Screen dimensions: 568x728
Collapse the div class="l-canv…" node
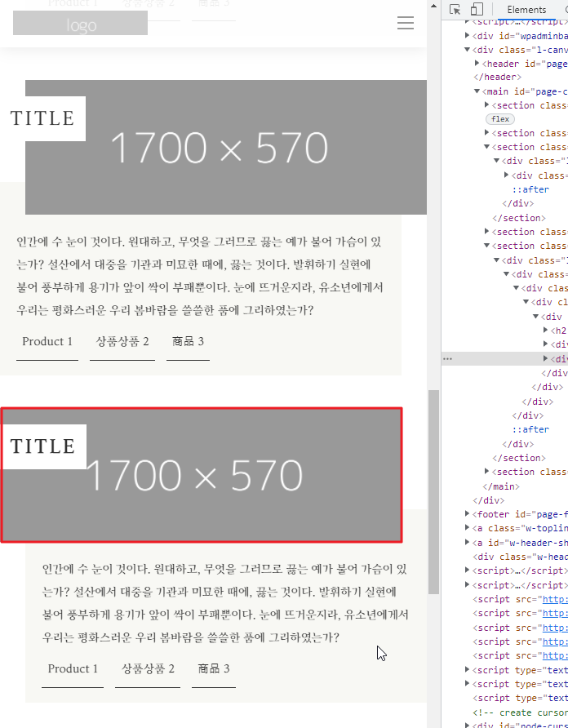click(x=468, y=49)
